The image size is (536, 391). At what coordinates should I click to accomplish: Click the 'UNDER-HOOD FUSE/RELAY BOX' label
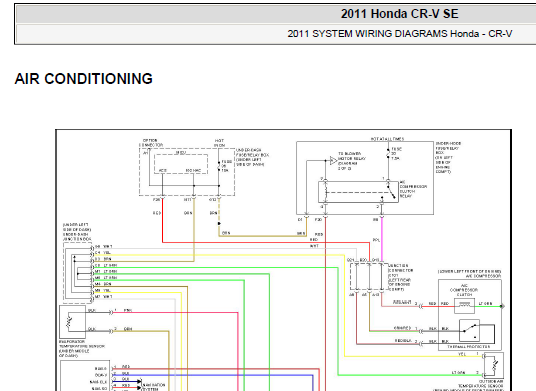point(448,157)
